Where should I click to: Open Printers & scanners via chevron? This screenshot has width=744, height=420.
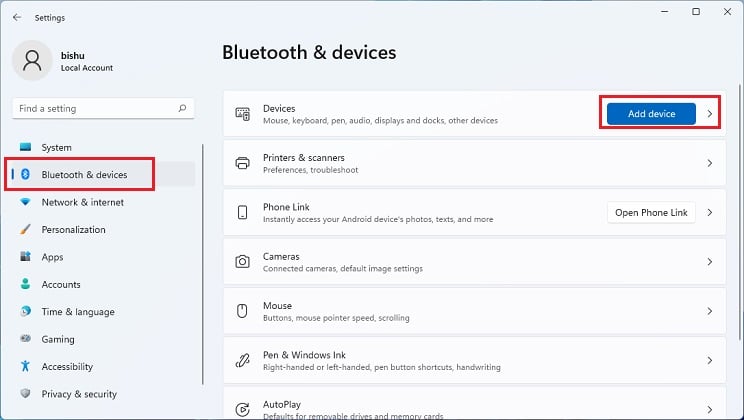(709, 163)
